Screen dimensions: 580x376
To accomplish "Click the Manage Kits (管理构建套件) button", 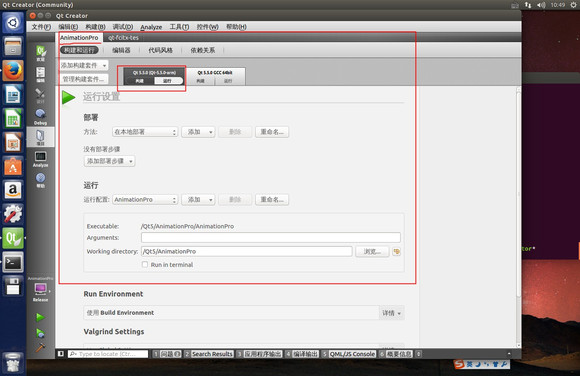I will point(84,79).
